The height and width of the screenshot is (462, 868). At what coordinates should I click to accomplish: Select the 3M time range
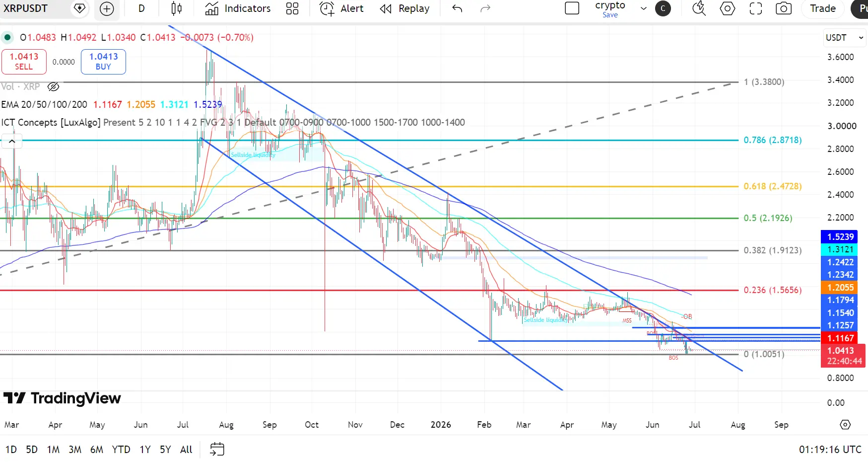pyautogui.click(x=75, y=450)
